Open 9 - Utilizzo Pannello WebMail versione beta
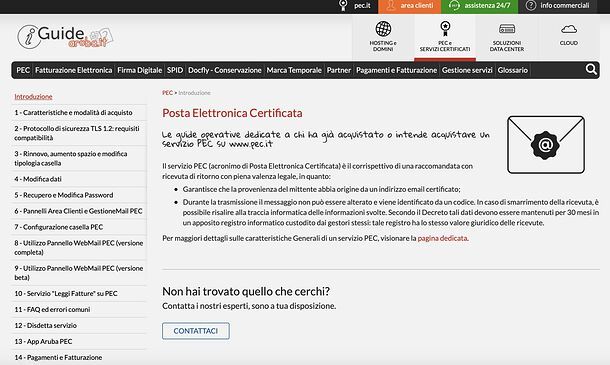 (x=79, y=273)
